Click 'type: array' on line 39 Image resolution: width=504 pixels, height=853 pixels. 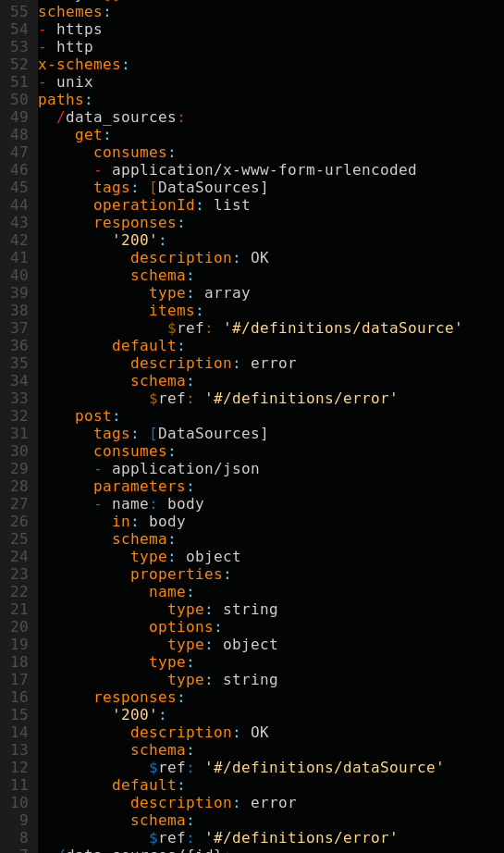(200, 293)
